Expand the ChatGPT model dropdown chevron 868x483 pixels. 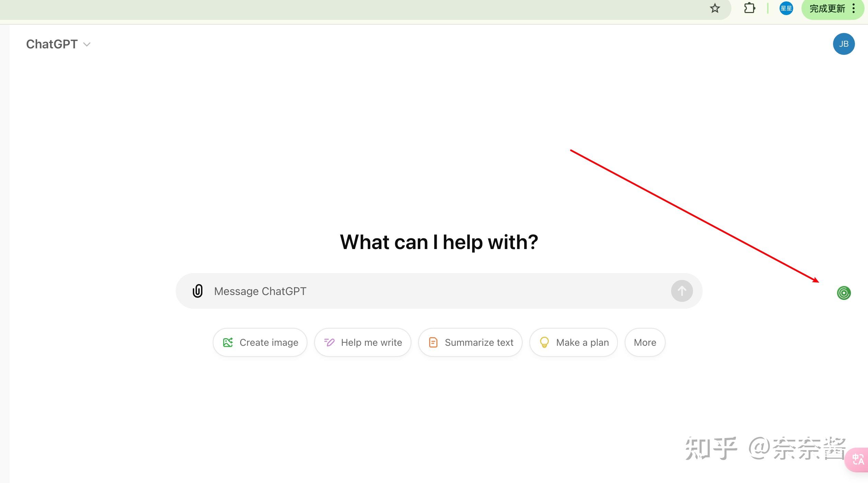87,44
